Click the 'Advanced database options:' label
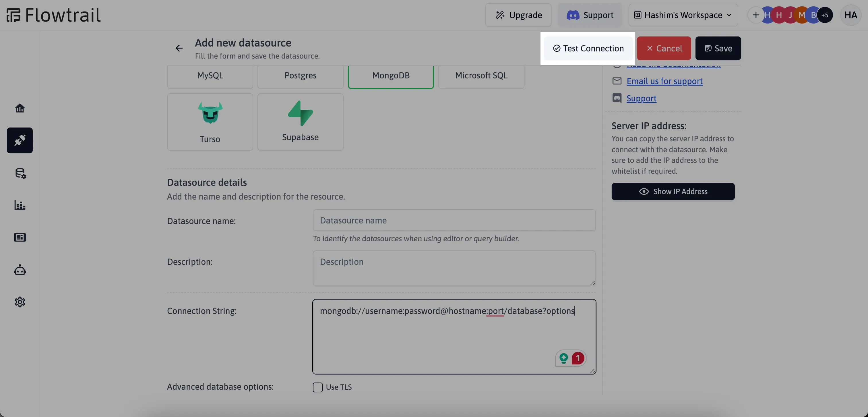The image size is (868, 417). tap(220, 387)
